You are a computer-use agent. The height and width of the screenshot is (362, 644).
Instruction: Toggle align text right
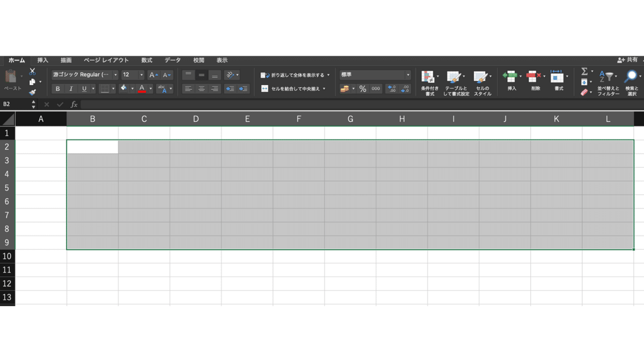click(215, 88)
